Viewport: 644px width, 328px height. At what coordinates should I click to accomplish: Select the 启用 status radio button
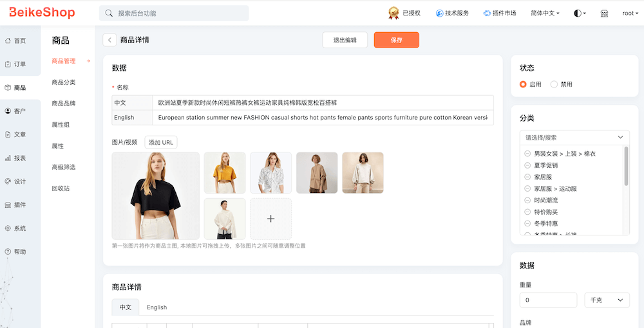[524, 84]
